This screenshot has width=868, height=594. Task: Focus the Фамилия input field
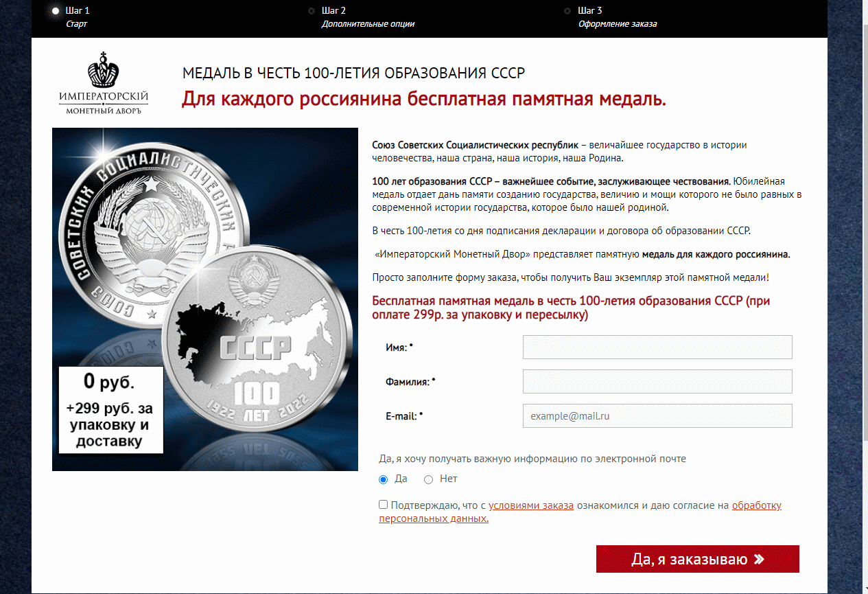(657, 381)
